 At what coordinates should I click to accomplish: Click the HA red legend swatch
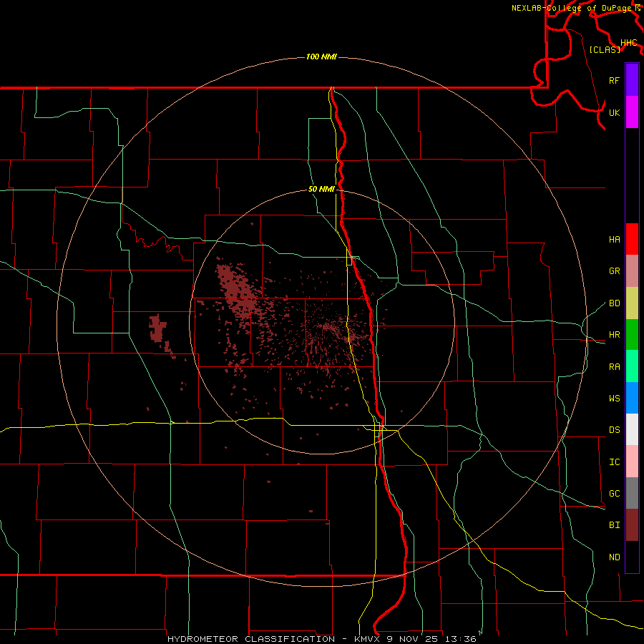coord(632,239)
